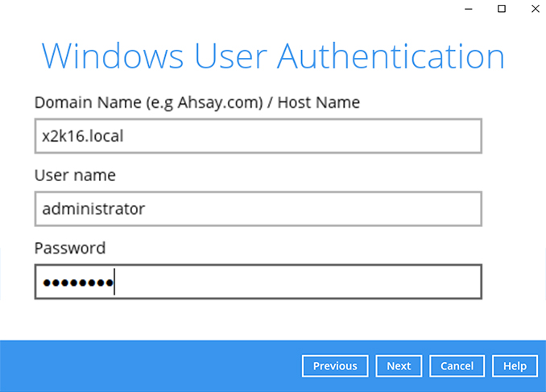Click the empty window title bar area

click(x=225, y=9)
